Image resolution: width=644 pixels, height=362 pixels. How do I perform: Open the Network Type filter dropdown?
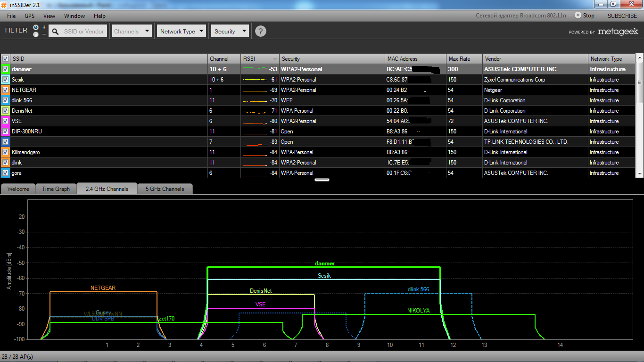[182, 32]
